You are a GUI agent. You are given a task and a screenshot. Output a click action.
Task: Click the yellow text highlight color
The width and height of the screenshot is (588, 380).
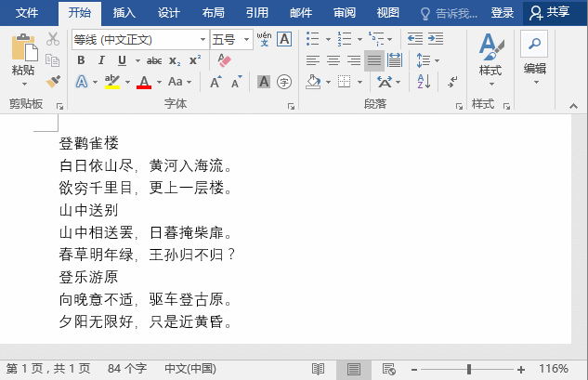(111, 82)
